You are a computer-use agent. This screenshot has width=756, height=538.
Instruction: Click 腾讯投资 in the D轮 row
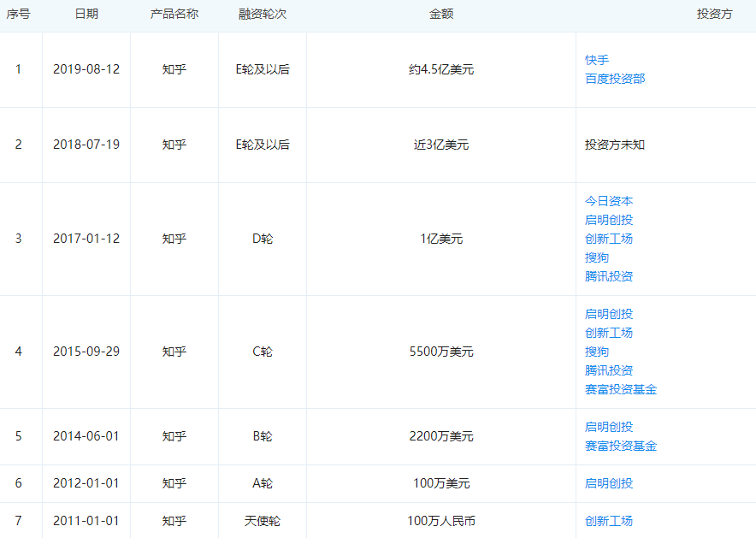coord(609,276)
